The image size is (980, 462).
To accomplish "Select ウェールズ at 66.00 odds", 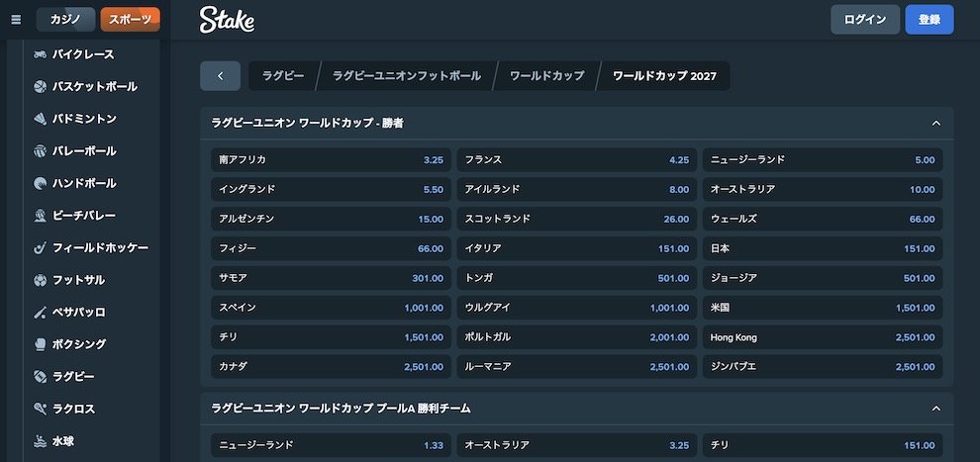I will click(x=823, y=220).
